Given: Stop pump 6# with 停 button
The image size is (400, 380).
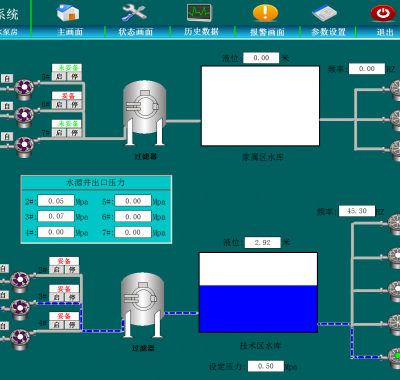Looking at the screenshot, I should 74,104.
